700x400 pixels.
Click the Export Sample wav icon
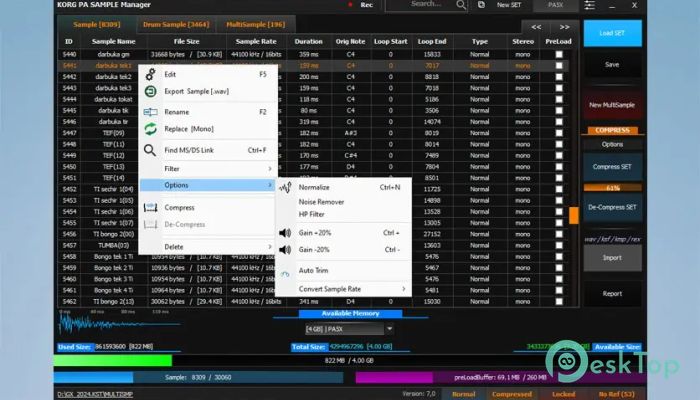(x=150, y=92)
